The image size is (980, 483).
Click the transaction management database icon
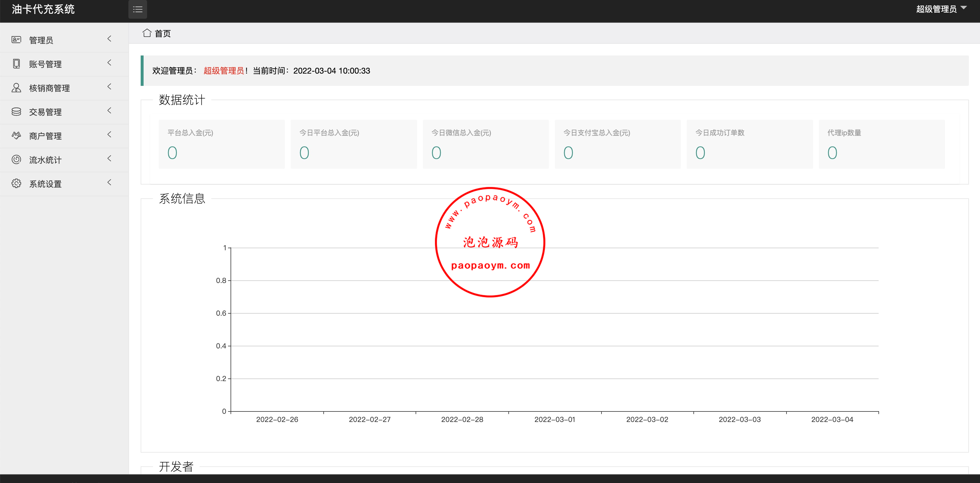pos(16,112)
